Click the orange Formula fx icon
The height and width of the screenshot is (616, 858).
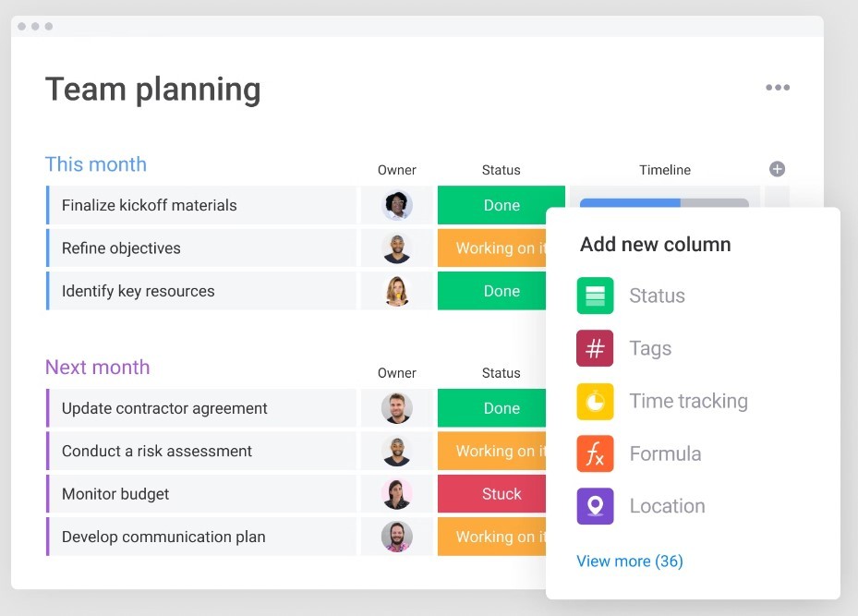(x=595, y=453)
